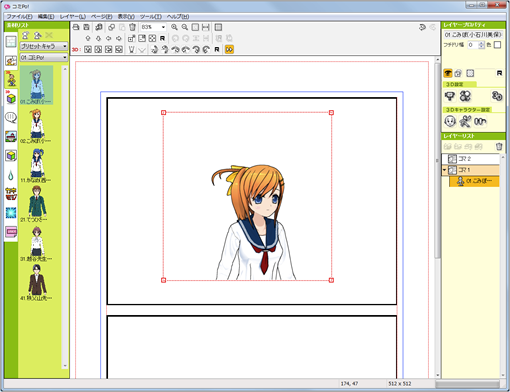The image size is (510, 392).
Task: Click the down arrow move icon
Action: [x=98, y=38]
